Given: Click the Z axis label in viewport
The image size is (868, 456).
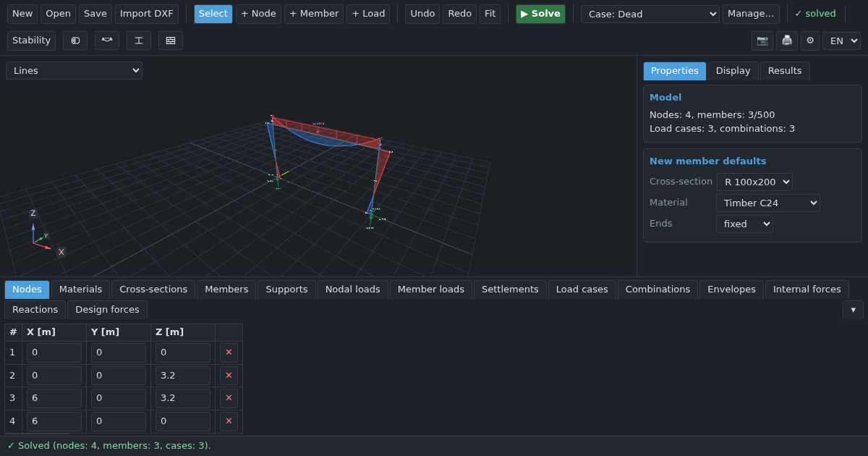Looking at the screenshot, I should point(33,214).
